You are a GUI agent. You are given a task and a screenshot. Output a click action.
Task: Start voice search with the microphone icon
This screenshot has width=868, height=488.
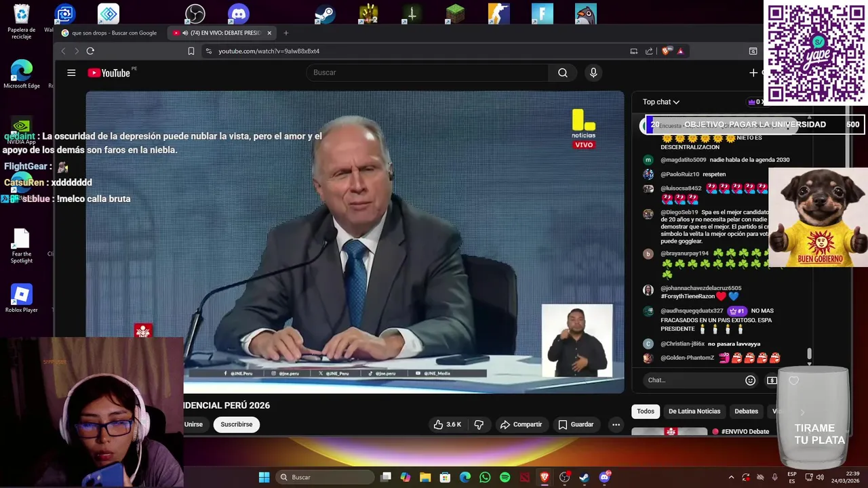tap(593, 73)
